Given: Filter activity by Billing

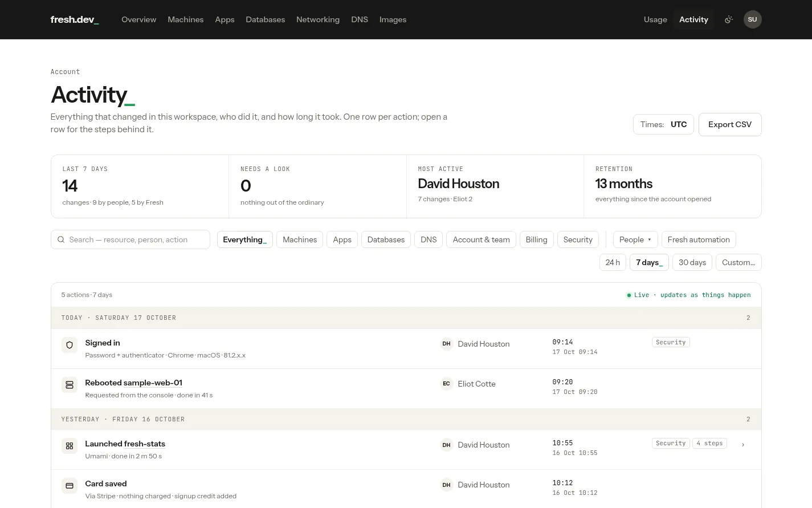Looking at the screenshot, I should [536, 239].
